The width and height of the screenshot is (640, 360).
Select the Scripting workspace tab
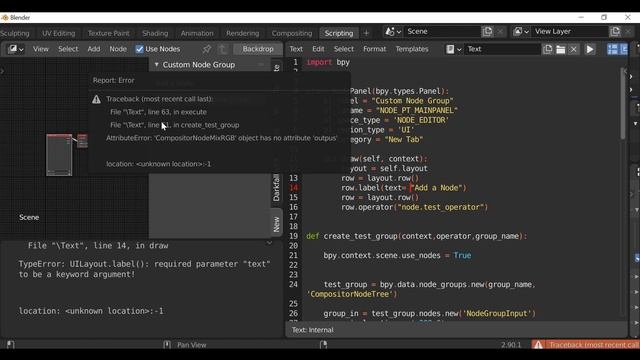339,33
